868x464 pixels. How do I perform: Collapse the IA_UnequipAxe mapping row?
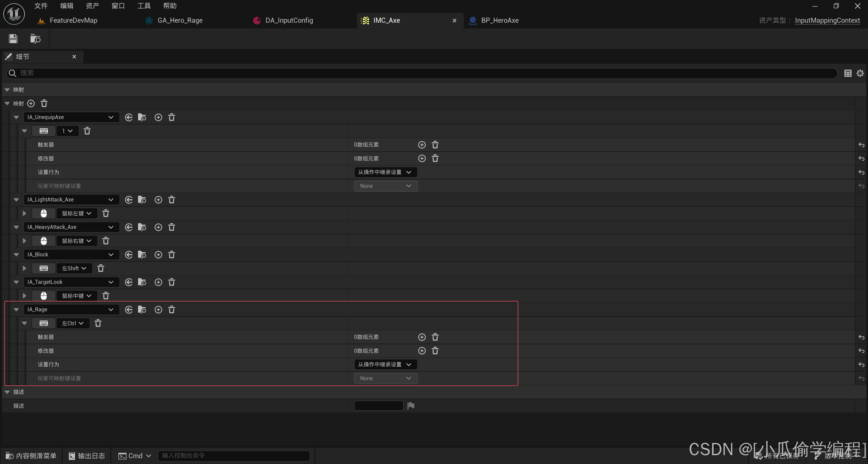tap(16, 117)
